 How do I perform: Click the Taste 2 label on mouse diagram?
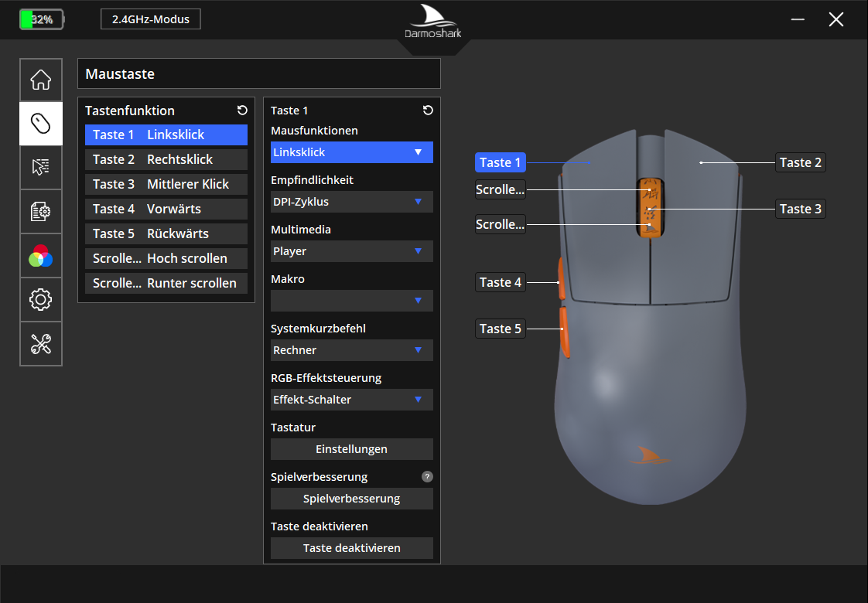pyautogui.click(x=801, y=162)
